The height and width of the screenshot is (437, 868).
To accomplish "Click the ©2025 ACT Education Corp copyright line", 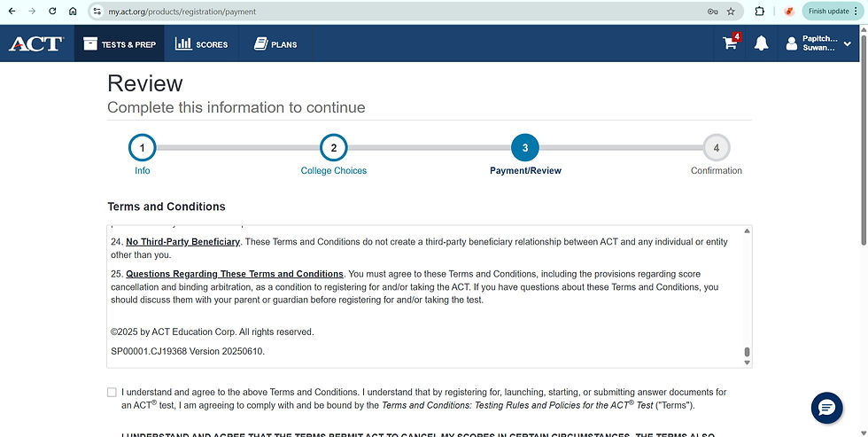I will 212,332.
